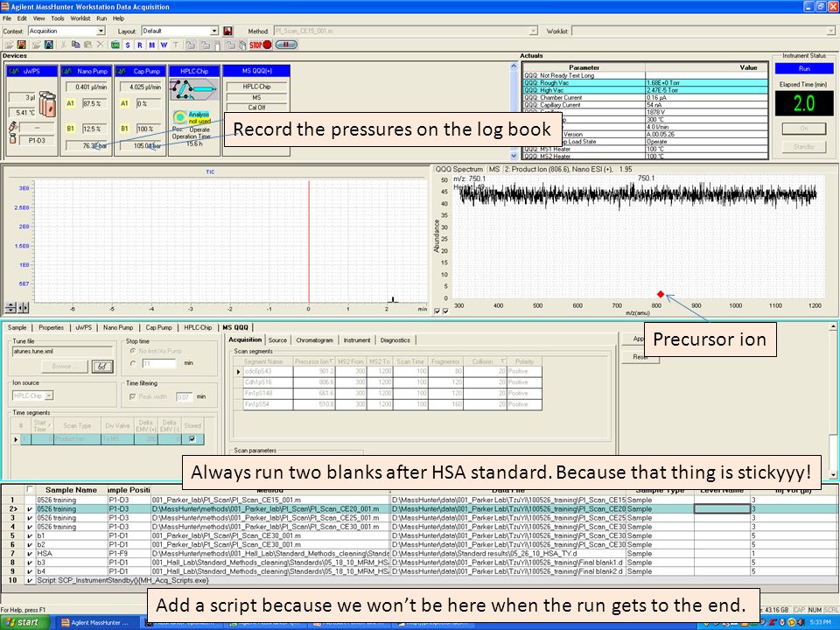Click the red precursor ion diamond marker
840x630 pixels.
[661, 294]
